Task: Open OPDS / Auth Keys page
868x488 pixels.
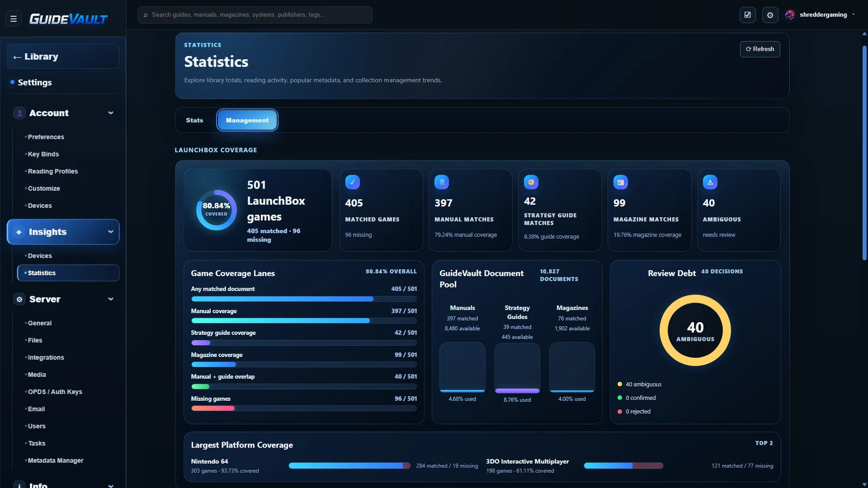Action: (55, 392)
